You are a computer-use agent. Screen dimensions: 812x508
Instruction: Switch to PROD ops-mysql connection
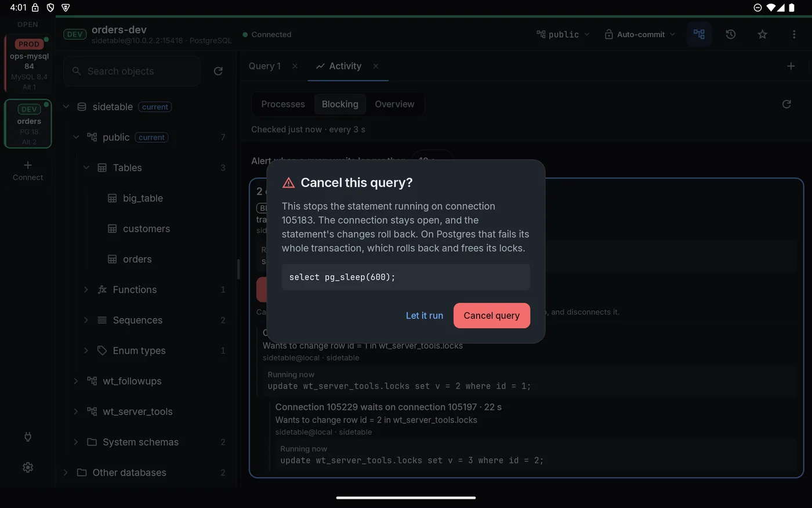point(28,64)
